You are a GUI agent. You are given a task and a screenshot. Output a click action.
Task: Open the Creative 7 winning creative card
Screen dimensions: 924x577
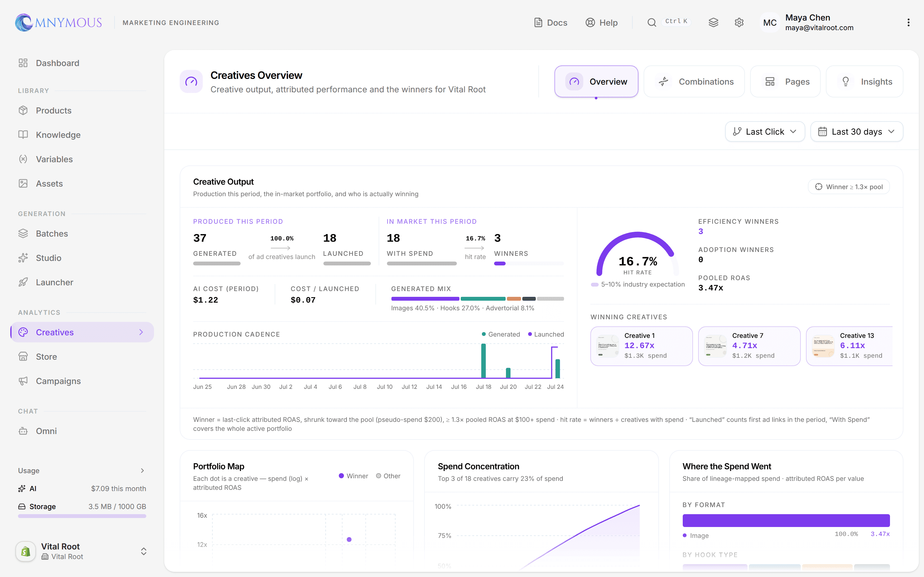click(749, 346)
